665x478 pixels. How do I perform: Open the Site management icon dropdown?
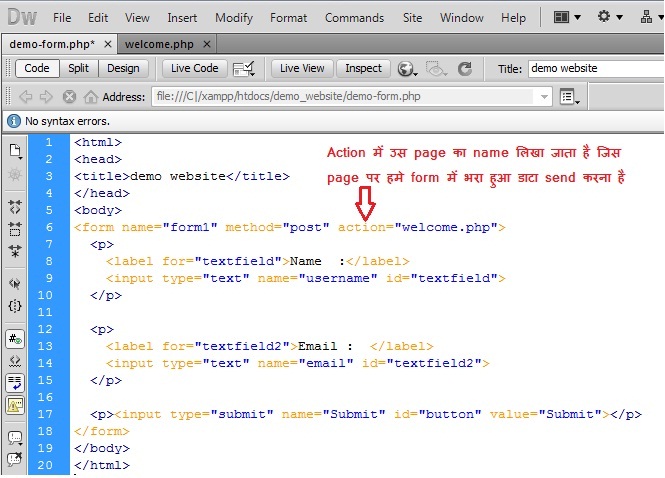tap(651, 17)
